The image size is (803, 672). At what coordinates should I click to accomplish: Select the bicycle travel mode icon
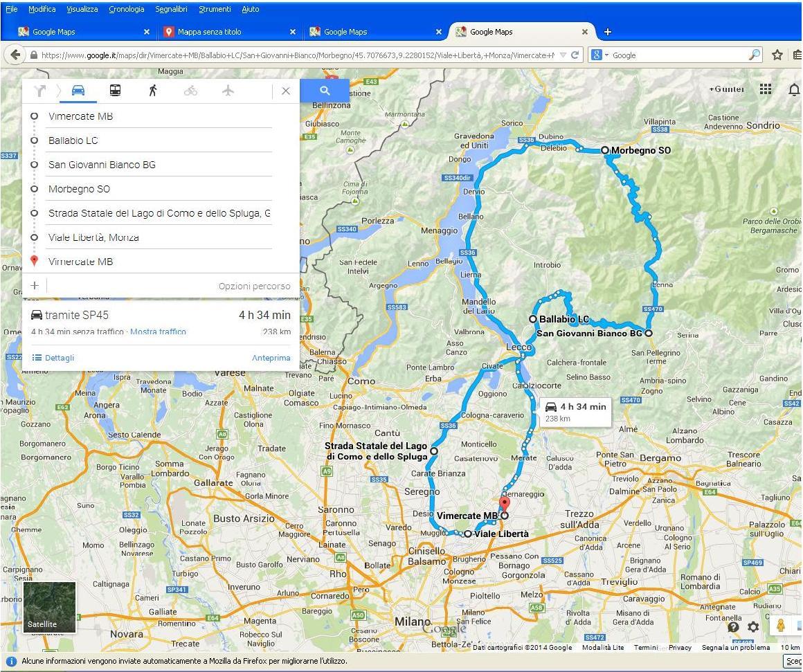tap(190, 91)
